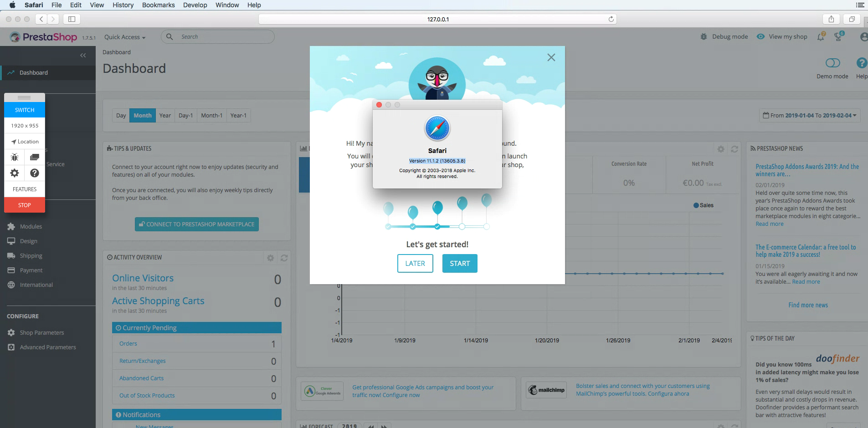This screenshot has width=868, height=428.
Task: Open the question mark in floating panel
Action: click(x=35, y=173)
